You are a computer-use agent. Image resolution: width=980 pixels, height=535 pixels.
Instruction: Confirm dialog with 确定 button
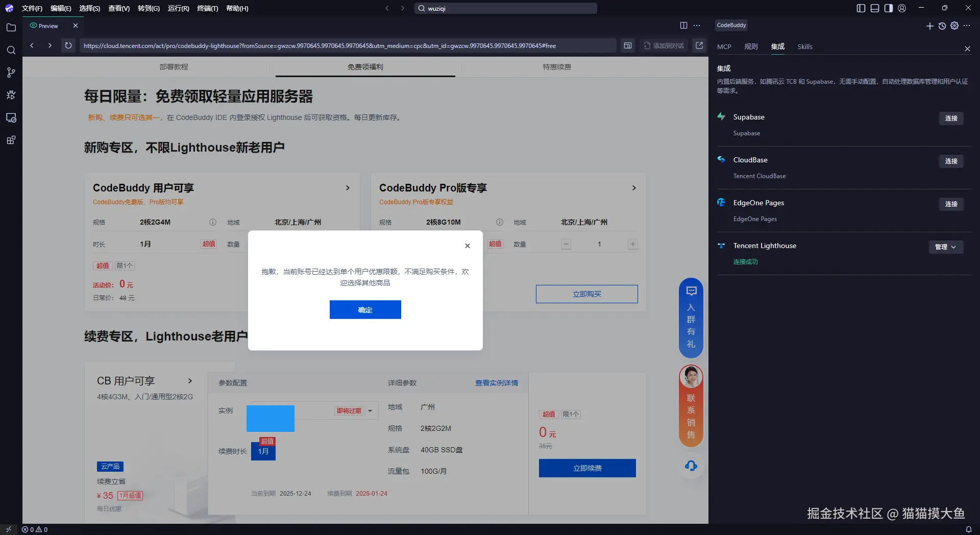tap(365, 310)
